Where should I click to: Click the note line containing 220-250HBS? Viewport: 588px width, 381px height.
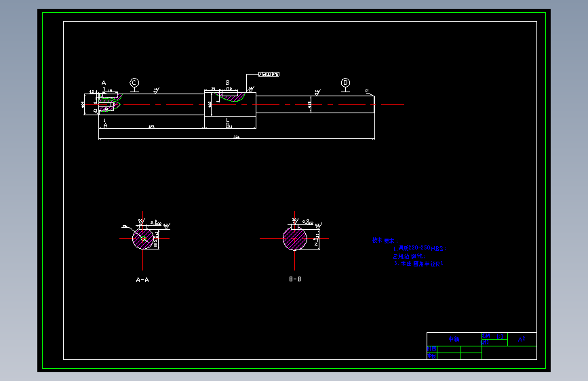pyautogui.click(x=420, y=248)
